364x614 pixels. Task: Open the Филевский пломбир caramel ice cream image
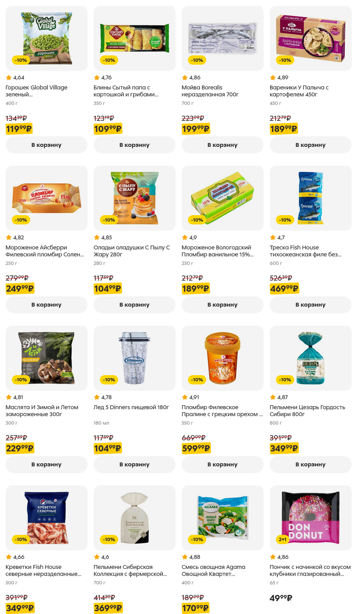(46, 198)
